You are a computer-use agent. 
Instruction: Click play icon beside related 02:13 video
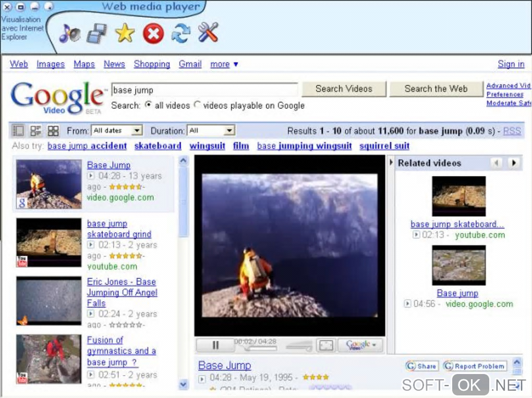(x=416, y=234)
